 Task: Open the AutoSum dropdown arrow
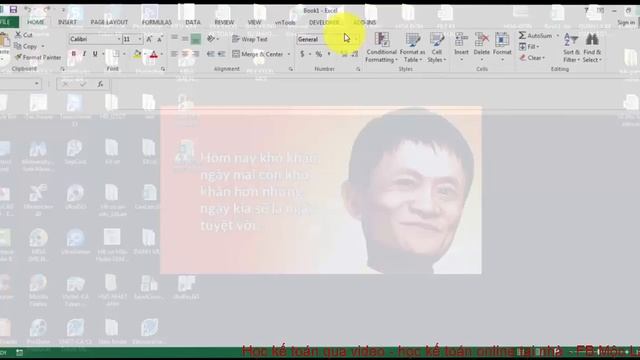[558, 36]
